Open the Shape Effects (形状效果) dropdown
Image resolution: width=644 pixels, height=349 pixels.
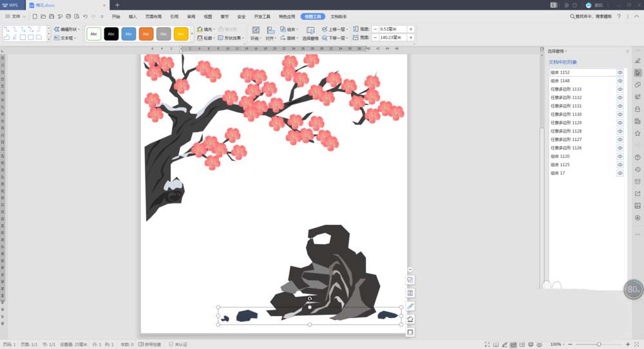pyautogui.click(x=231, y=38)
